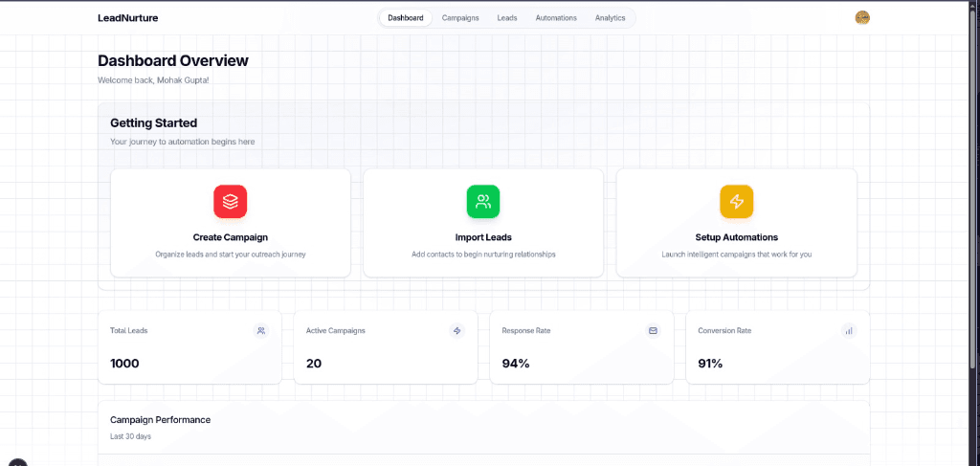
Task: Click the LeadNurture logo link
Action: point(128,18)
